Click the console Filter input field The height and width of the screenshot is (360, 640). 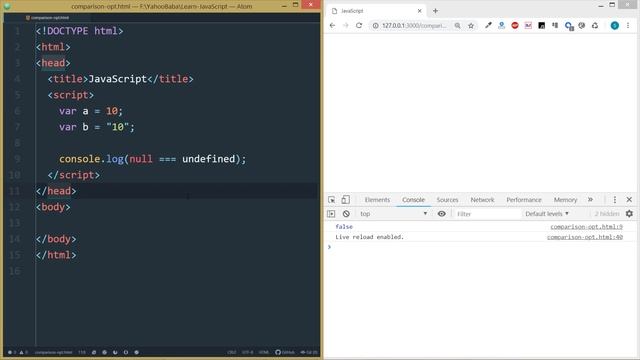point(488,213)
